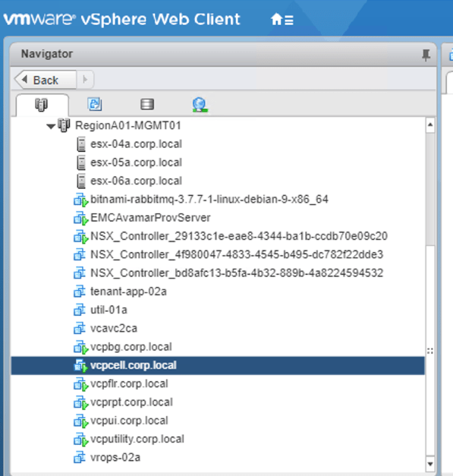The height and width of the screenshot is (476, 453).
Task: Click VM icon for EMCAvamarProvServer
Action: (80, 219)
